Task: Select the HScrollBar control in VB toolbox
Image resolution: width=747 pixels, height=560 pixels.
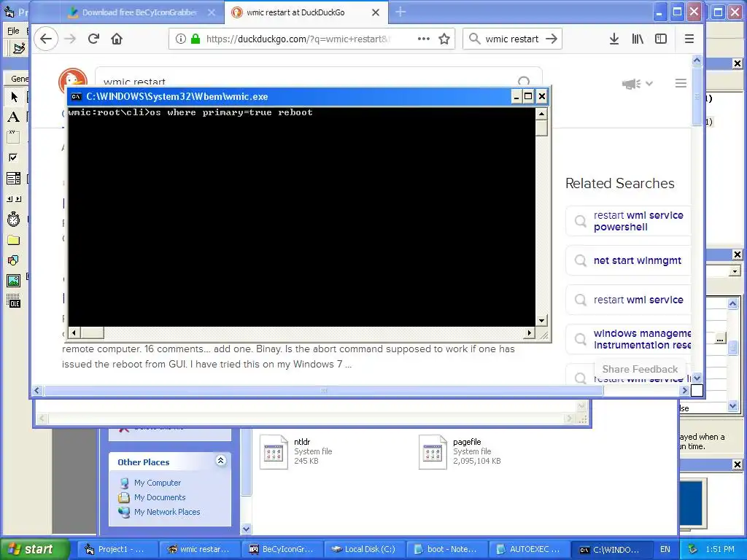Action: tap(14, 198)
